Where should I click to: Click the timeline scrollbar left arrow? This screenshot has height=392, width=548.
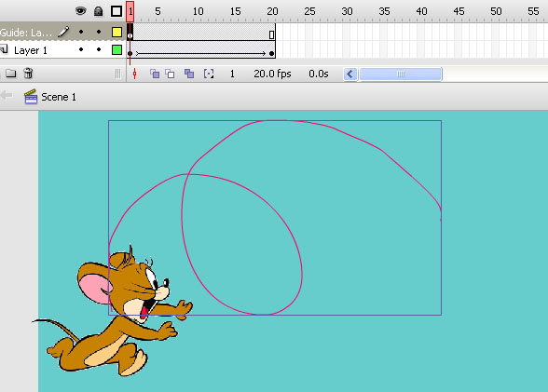pyautogui.click(x=350, y=74)
